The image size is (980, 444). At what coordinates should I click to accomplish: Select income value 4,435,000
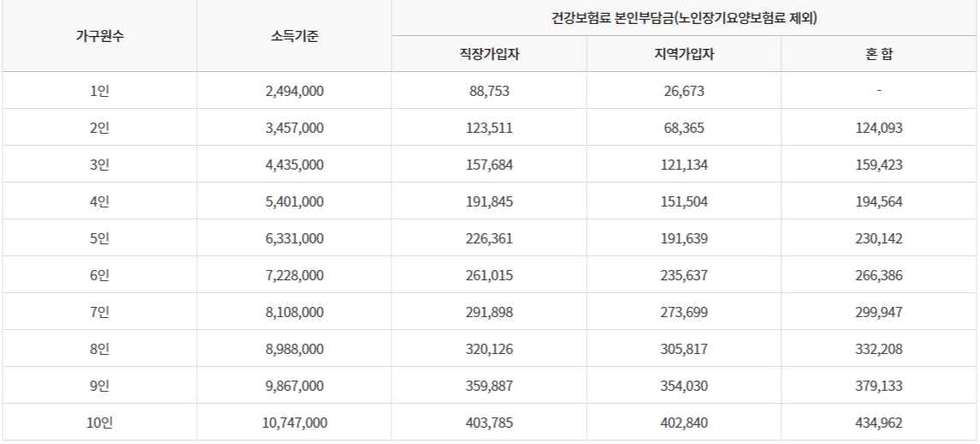[295, 165]
